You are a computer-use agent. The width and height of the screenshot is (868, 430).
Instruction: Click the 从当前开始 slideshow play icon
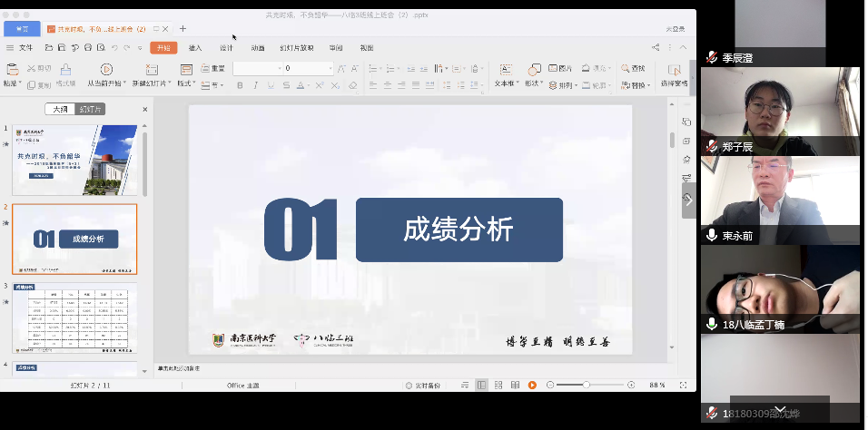coord(106,69)
